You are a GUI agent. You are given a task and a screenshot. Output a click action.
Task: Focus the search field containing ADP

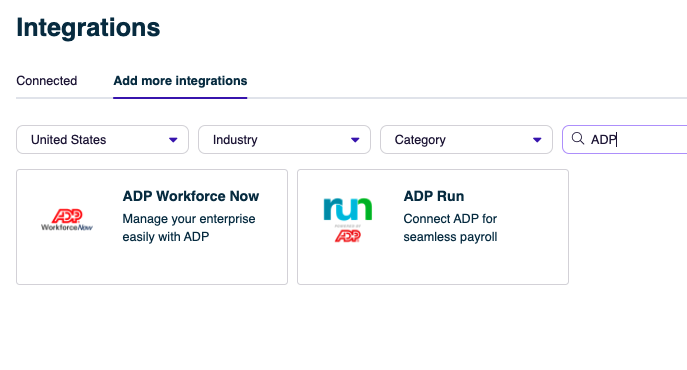point(625,140)
